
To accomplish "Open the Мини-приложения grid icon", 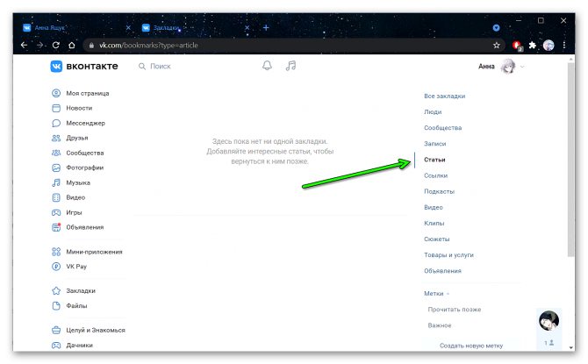I will coord(56,252).
